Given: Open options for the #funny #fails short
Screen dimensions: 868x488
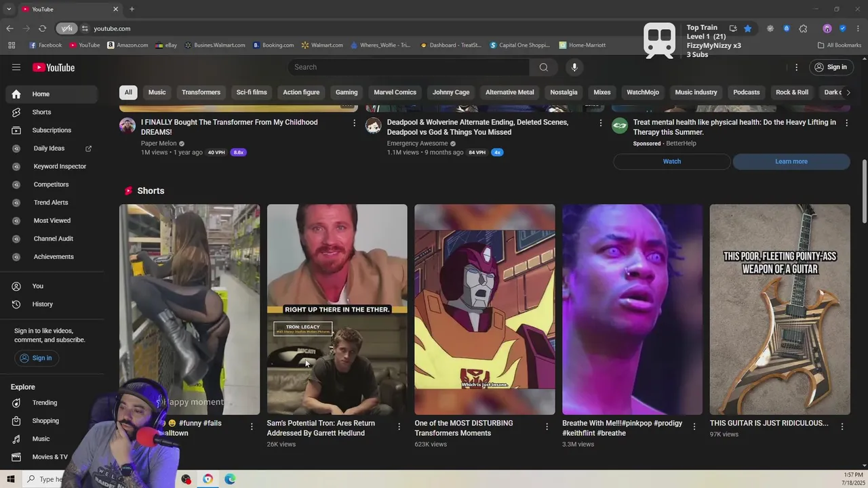Looking at the screenshot, I should tap(252, 426).
